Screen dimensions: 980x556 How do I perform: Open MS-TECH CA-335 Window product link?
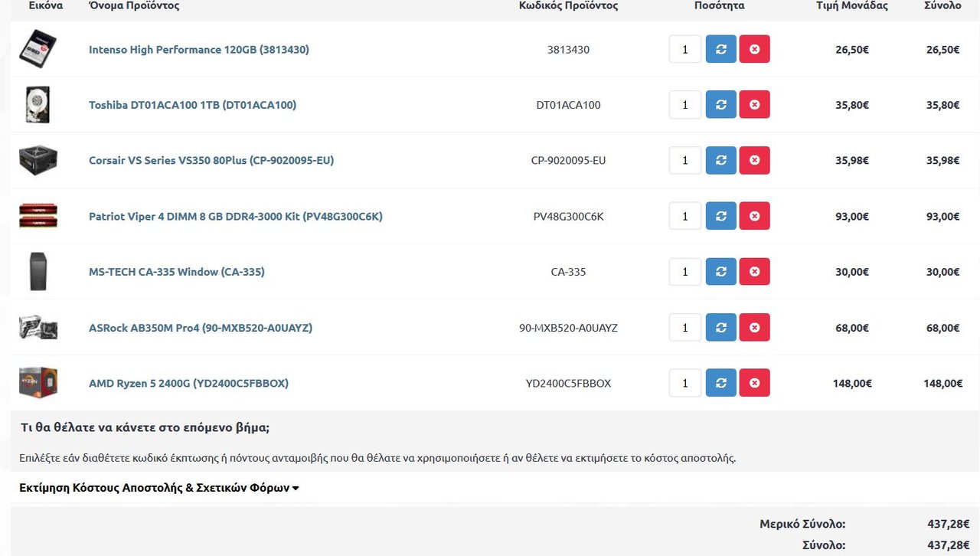(177, 272)
